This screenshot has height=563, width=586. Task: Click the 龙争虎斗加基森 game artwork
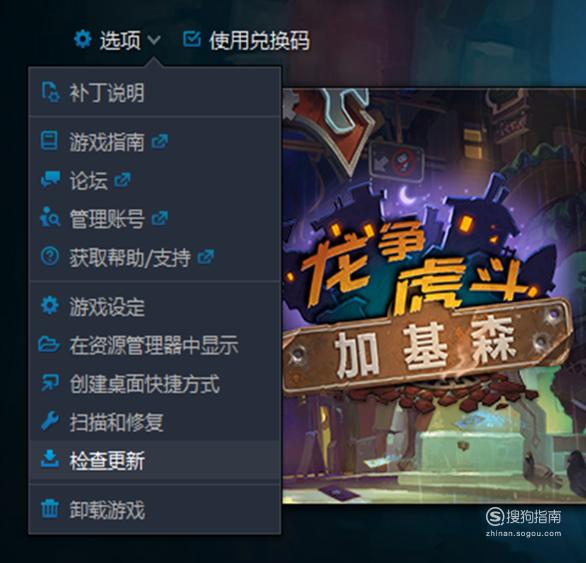coord(434,296)
